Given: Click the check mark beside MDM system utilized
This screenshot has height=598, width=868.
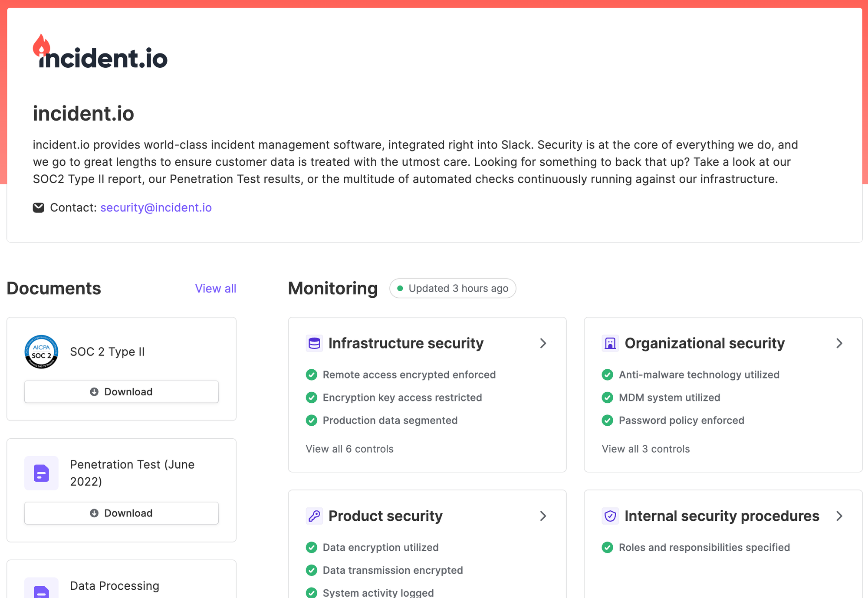Looking at the screenshot, I should click(608, 398).
